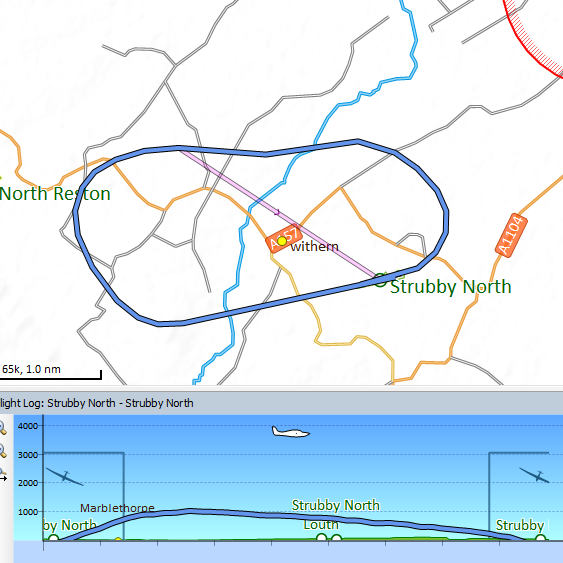
Task: Click the leftmost waypoint circle on profile
Action: click(x=53, y=539)
